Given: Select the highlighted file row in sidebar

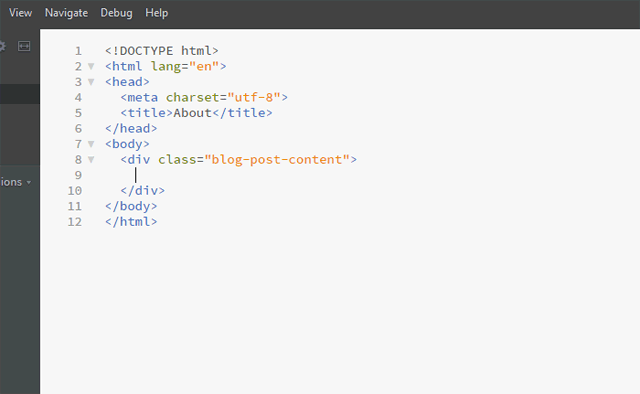Looking at the screenshot, I should point(20,94).
